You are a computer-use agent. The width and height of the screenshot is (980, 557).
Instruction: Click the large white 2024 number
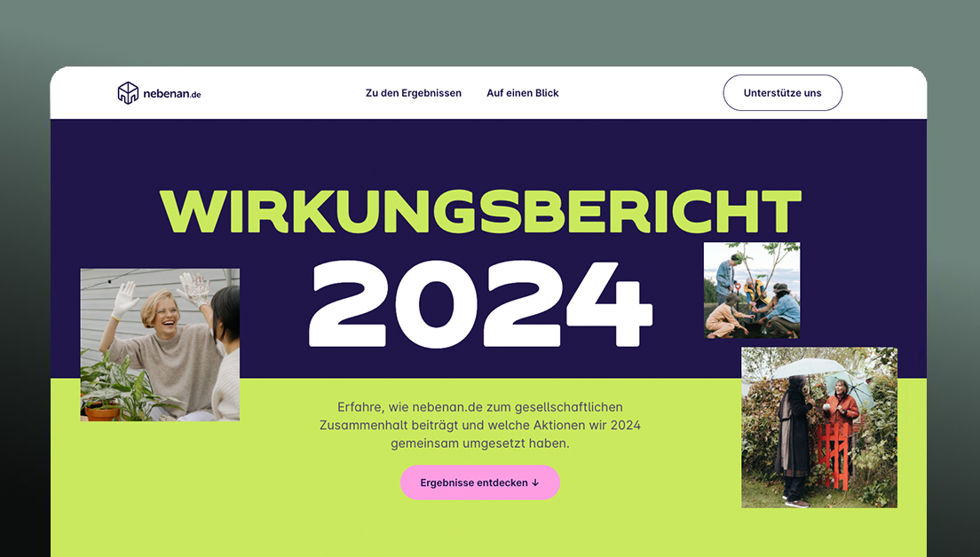pos(480,304)
